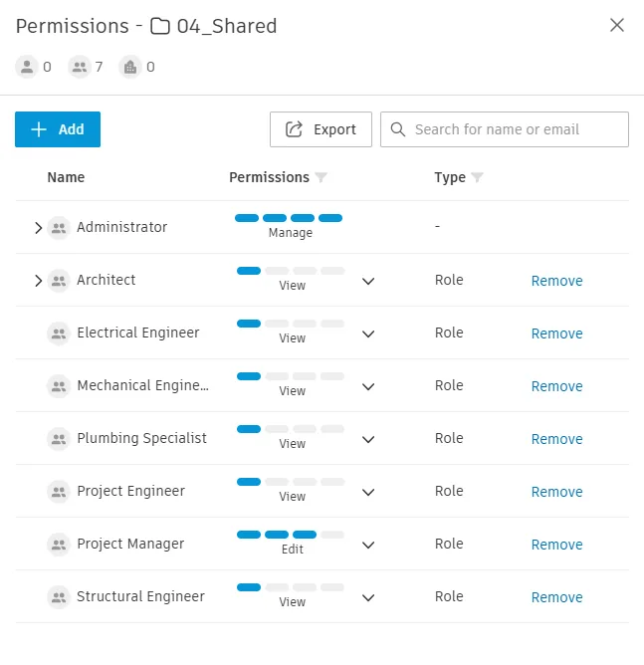Open permission dropdown for Structural Engineer

point(368,597)
